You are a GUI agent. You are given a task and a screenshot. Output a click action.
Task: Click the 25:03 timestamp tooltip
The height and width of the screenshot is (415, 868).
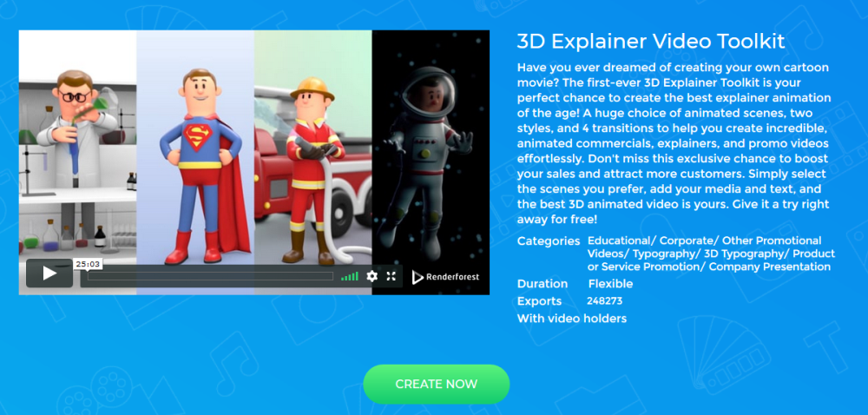coord(88,265)
